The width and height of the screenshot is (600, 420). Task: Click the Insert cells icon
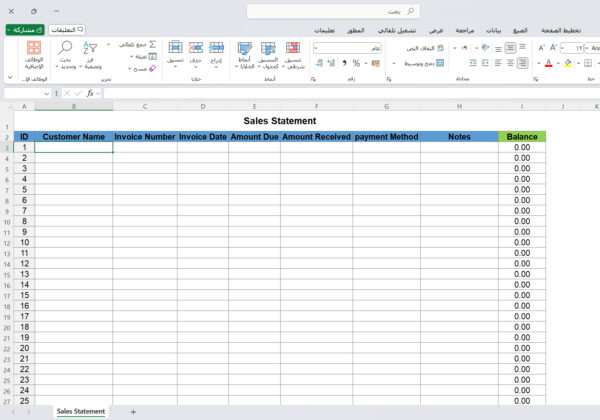(x=216, y=48)
